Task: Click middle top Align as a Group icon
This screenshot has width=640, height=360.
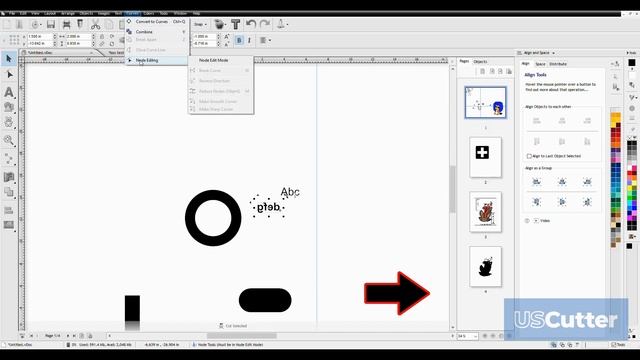Action: [x=562, y=182]
